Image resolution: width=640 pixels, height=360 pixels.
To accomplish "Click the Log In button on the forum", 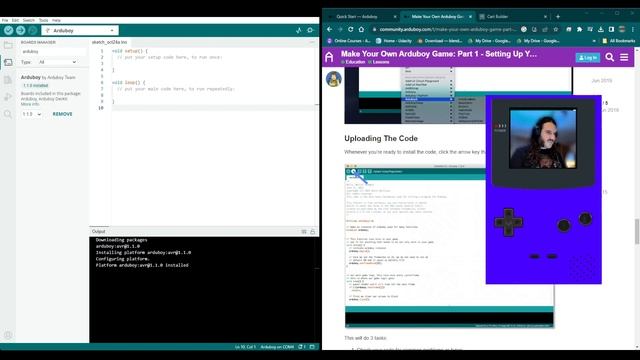I will 588,58.
